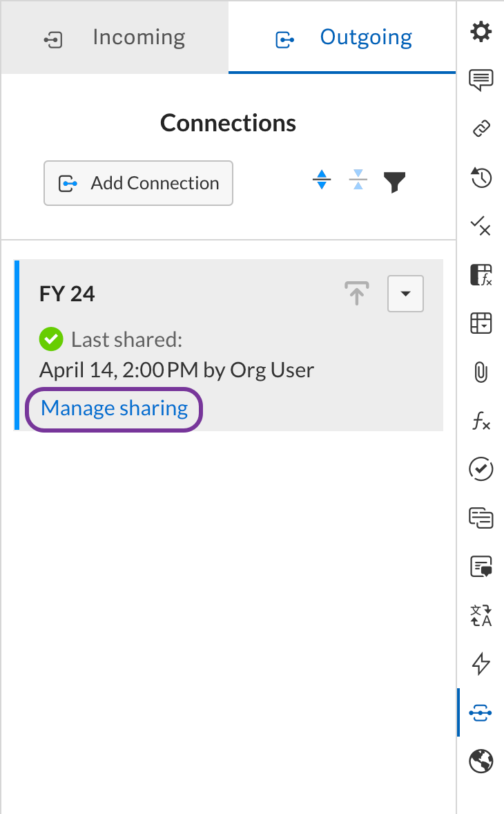Click the FY 24 publish upload icon
Image resolution: width=504 pixels, height=814 pixels.
[x=356, y=294]
